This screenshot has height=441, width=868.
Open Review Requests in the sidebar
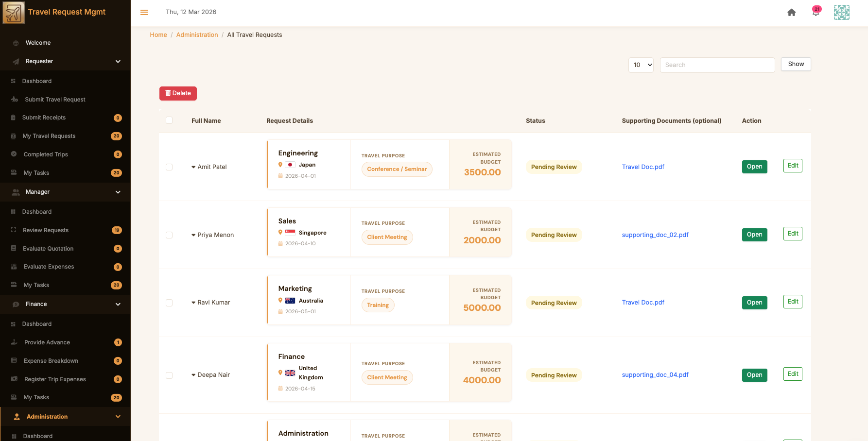[x=46, y=230]
